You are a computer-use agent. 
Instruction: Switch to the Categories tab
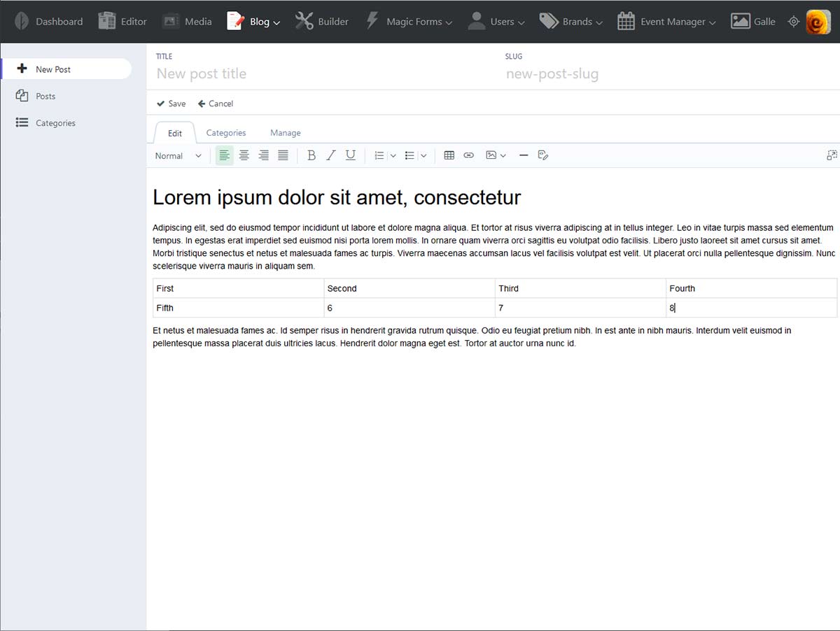coord(226,133)
